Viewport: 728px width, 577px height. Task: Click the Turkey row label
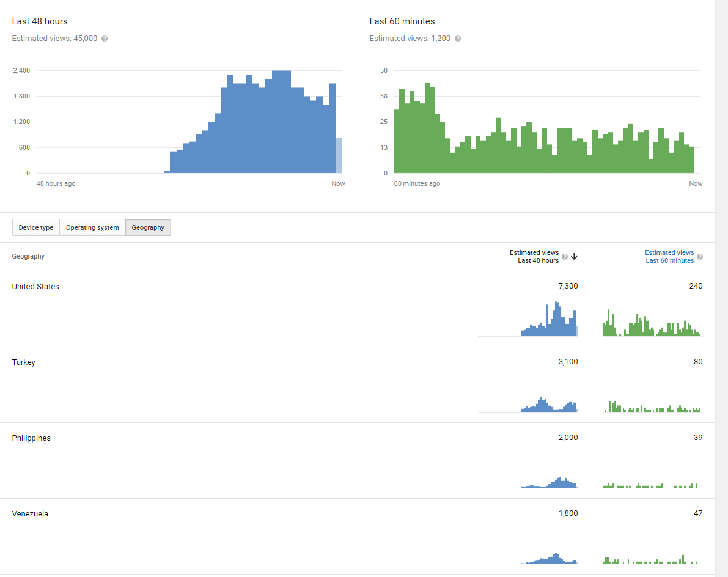coord(24,362)
